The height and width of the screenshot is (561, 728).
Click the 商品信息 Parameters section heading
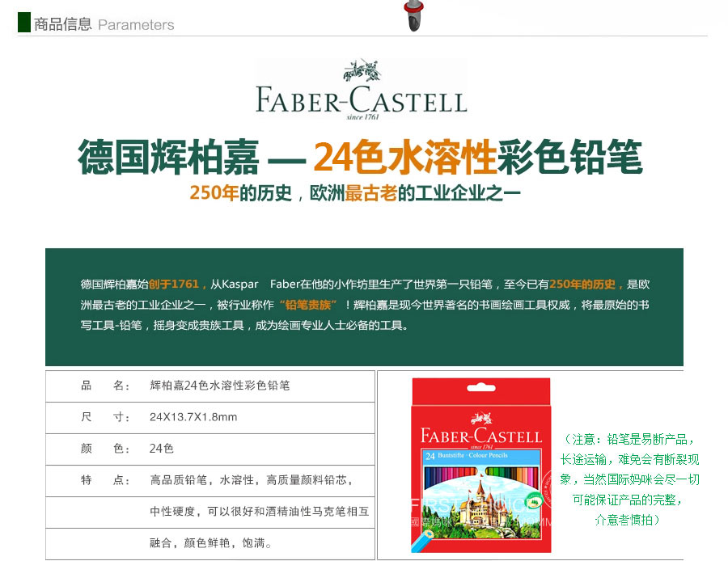click(104, 24)
